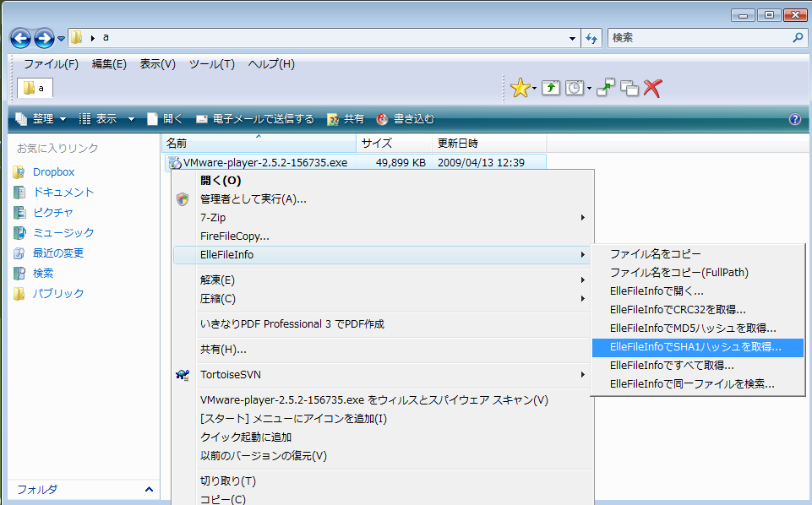Open the dropdown arrow next to 表示
Screen dimensions: 812x505
tap(131, 119)
